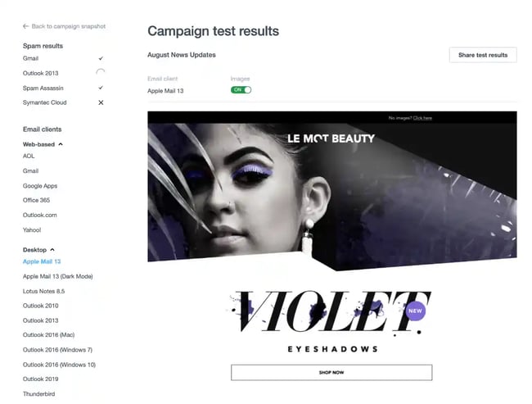Select Lotus Notes 8.5 client
This screenshot has width=532, height=404.
pyautogui.click(x=43, y=291)
